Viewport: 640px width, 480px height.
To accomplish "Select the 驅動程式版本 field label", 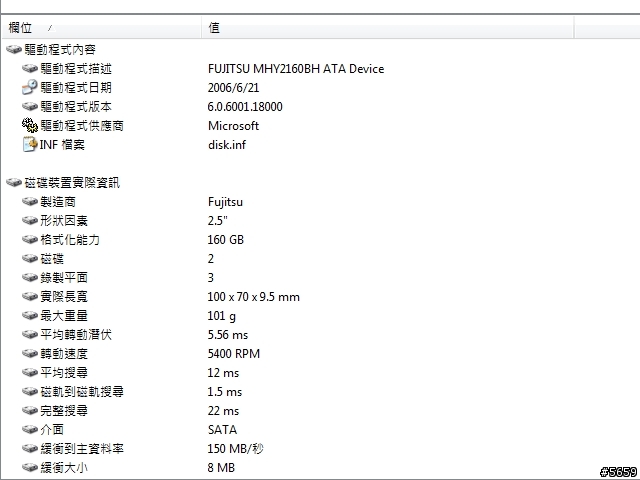I will pos(76,107).
